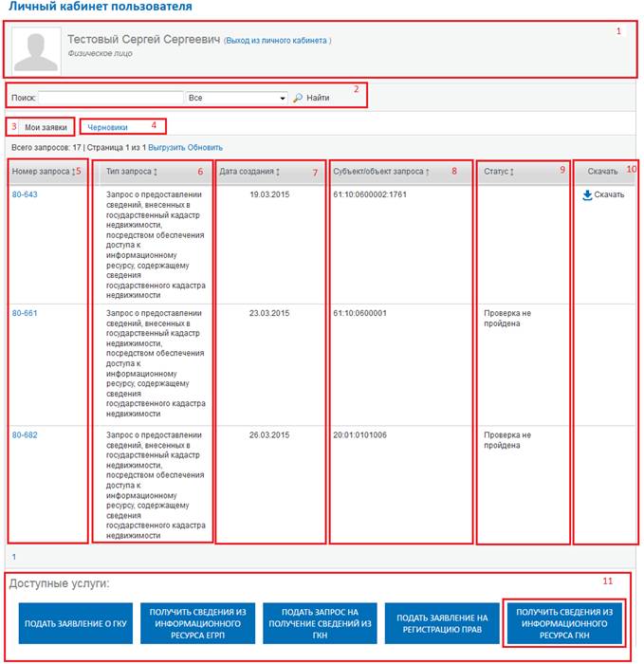Screen dimensions: 644x664
Task: Click the magnifier icon next to Найти
Action: click(297, 98)
